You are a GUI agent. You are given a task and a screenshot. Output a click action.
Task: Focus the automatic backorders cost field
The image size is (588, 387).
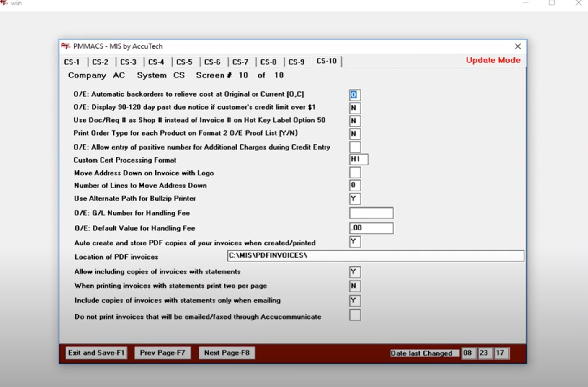pyautogui.click(x=355, y=95)
